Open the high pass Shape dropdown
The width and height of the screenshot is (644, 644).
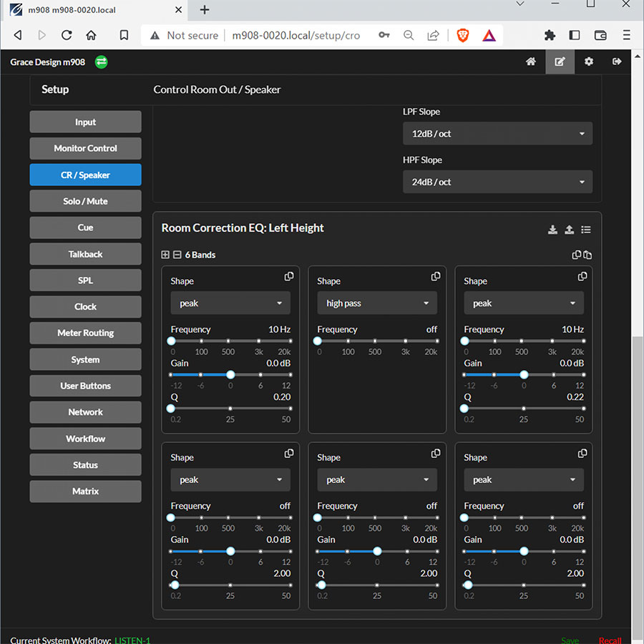(377, 303)
